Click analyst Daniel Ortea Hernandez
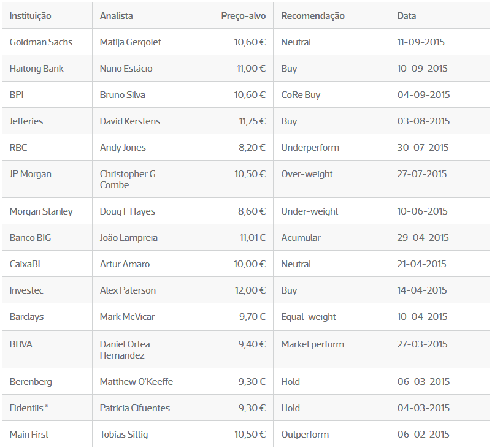The width and height of the screenshot is (492, 448). point(125,349)
